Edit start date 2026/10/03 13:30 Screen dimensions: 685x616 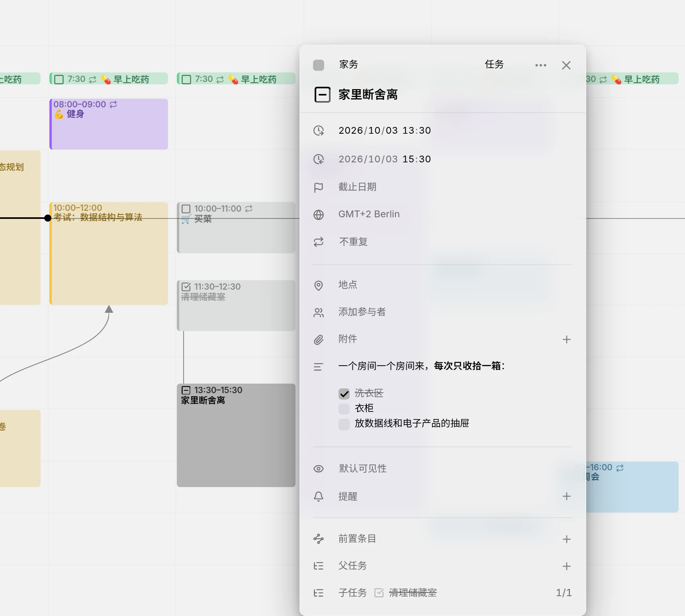(385, 131)
